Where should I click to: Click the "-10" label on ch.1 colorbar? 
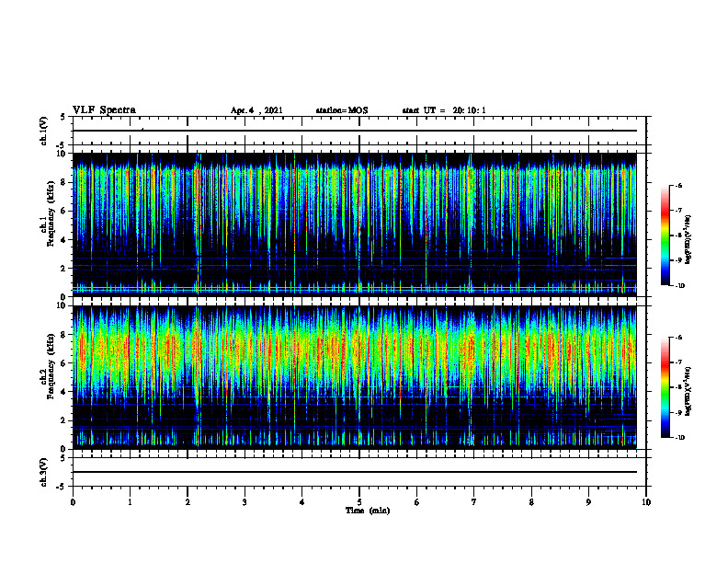pyautogui.click(x=679, y=286)
